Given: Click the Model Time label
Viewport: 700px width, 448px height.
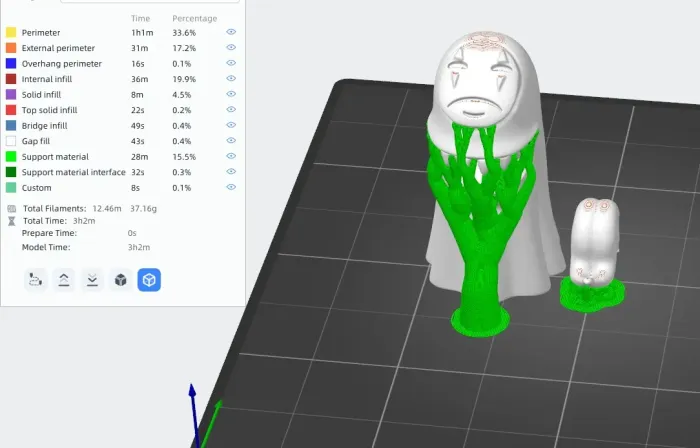Looking at the screenshot, I should pyautogui.click(x=46, y=247).
